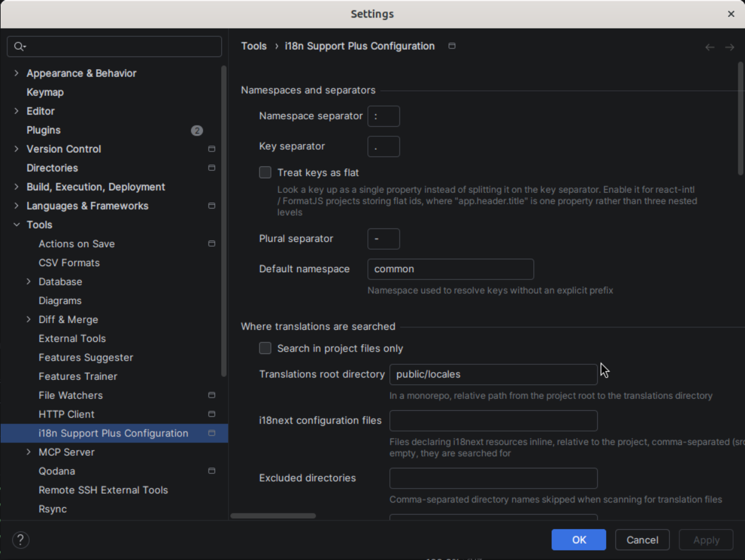The image size is (745, 560).
Task: Click project icon on i18n Support Plus row
Action: point(212,433)
